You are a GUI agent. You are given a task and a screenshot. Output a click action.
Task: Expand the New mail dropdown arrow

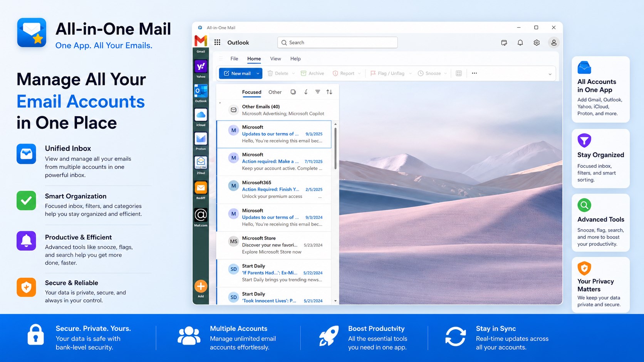[258, 73]
